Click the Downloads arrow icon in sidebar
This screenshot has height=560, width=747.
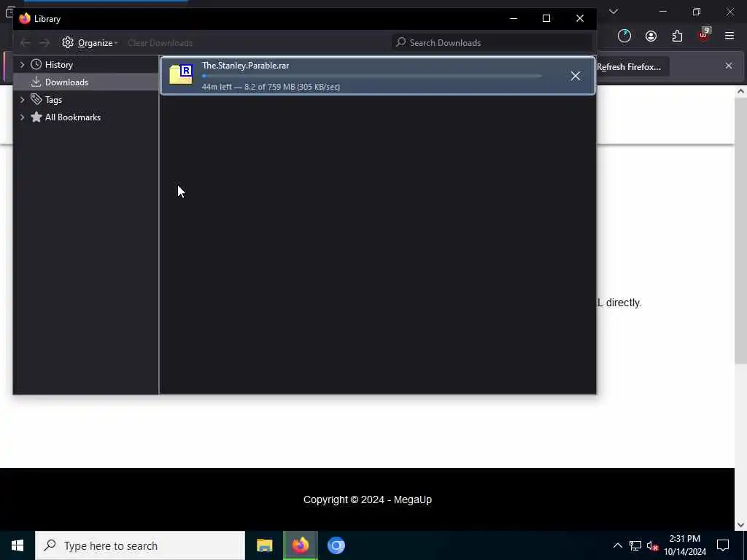pyautogui.click(x=36, y=82)
